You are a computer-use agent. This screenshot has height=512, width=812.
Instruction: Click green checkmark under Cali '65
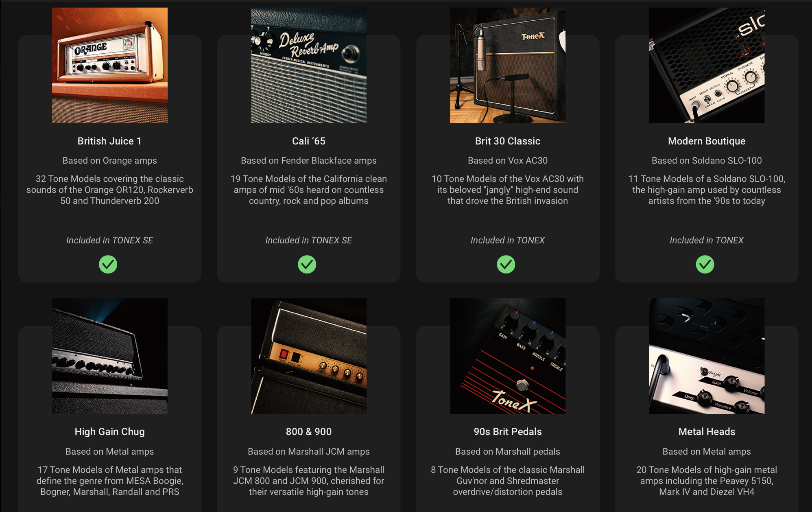tap(307, 265)
